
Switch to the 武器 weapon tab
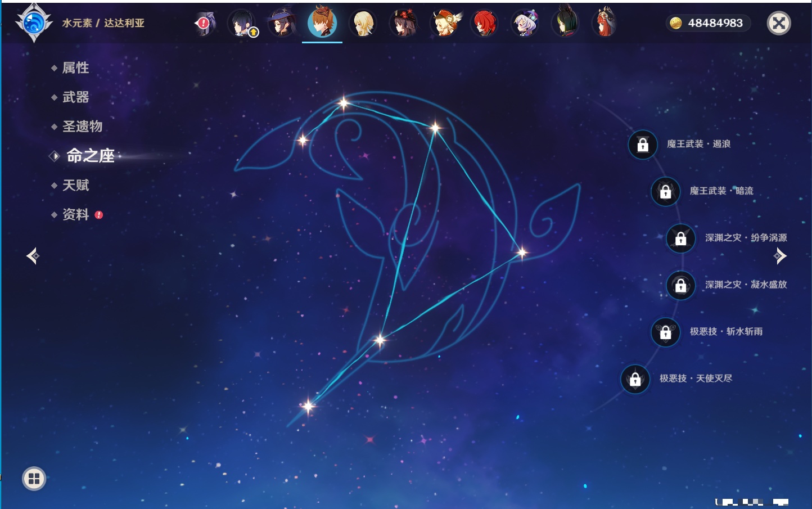pos(75,97)
